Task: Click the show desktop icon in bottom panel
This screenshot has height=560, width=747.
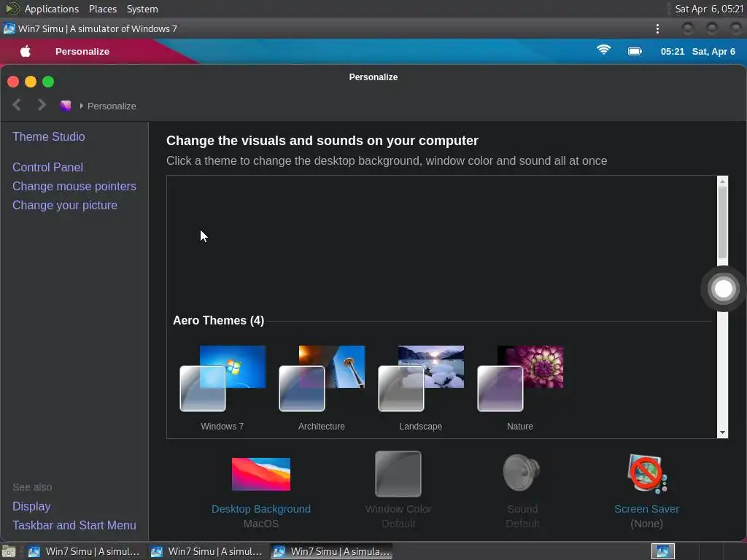Action: [9, 552]
